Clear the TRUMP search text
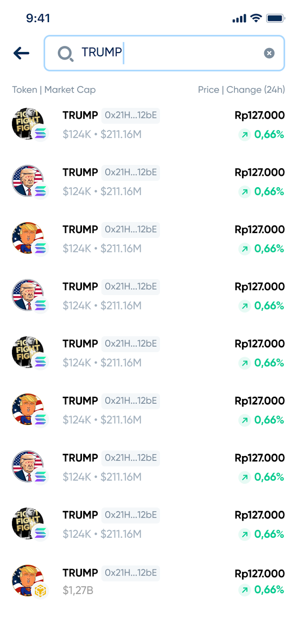This screenshot has height=644, width=297. [269, 53]
